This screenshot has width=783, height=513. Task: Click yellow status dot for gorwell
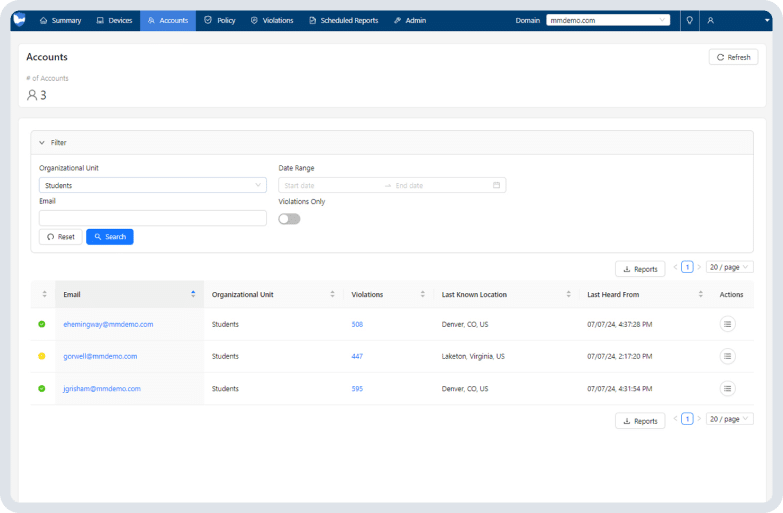tap(42, 356)
